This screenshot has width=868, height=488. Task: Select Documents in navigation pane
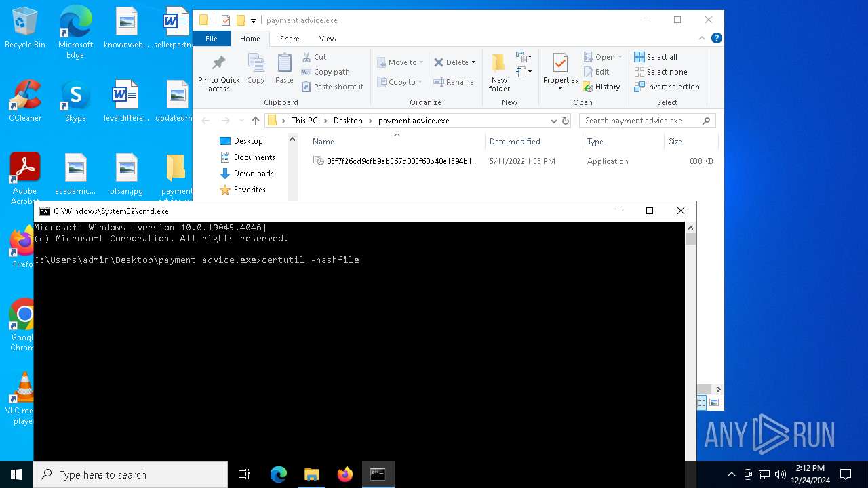(254, 157)
